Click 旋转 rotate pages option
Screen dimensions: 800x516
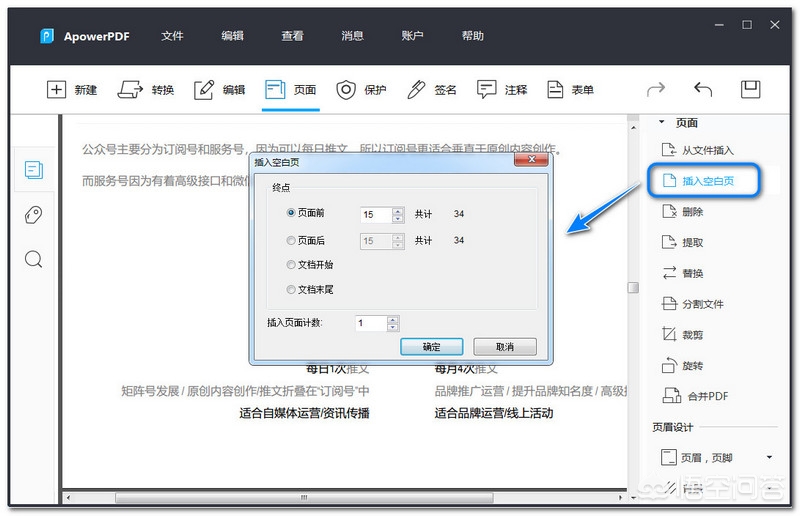click(683, 365)
